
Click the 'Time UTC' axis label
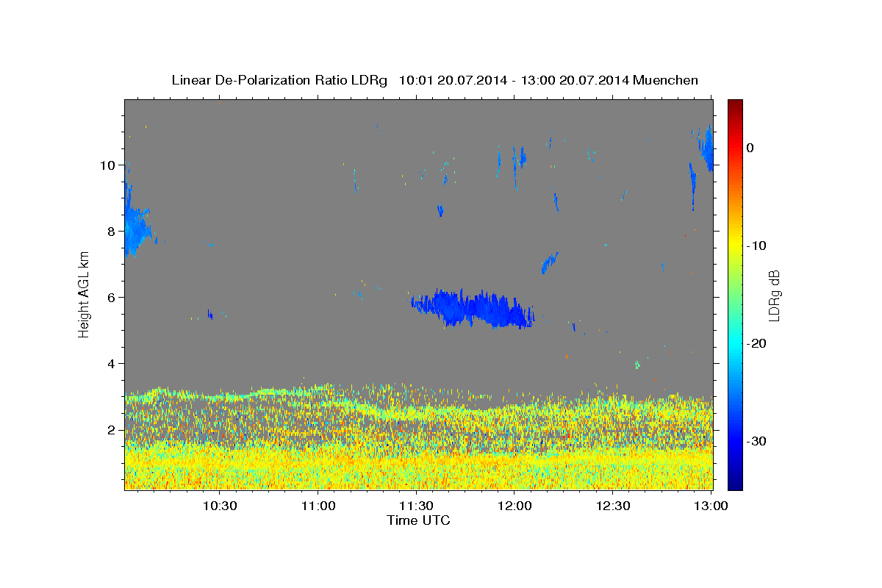point(418,520)
